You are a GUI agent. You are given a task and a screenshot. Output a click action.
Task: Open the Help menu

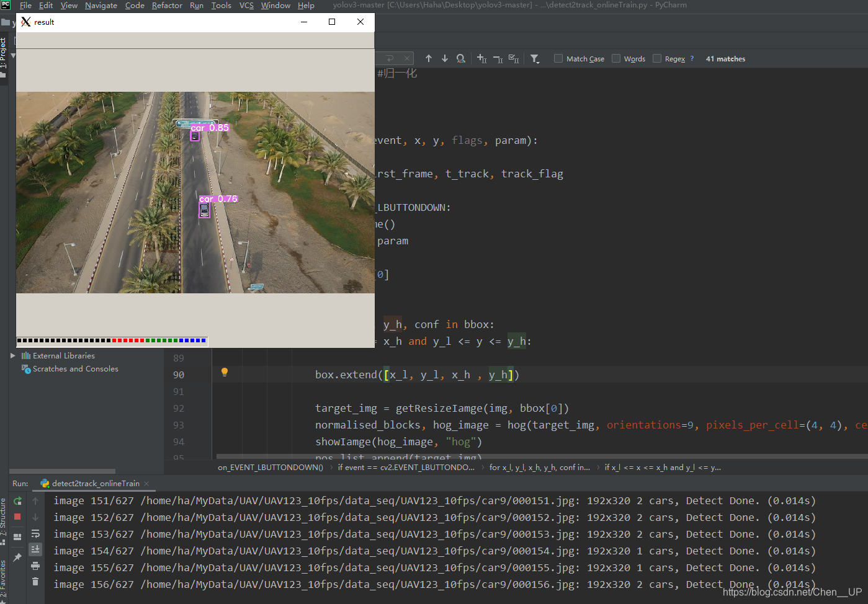coord(306,6)
